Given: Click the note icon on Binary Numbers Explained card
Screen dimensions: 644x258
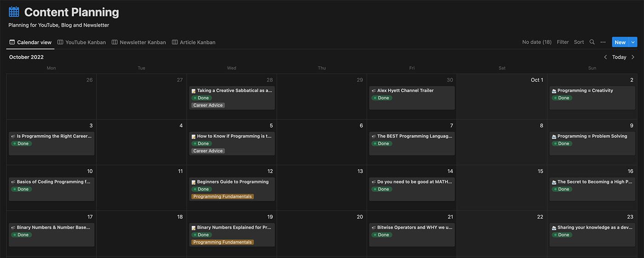Looking at the screenshot, I should coord(194,228).
